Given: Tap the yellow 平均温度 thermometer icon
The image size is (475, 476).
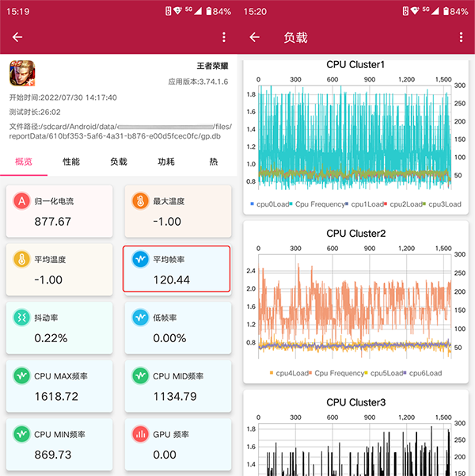Looking at the screenshot, I should (21, 260).
